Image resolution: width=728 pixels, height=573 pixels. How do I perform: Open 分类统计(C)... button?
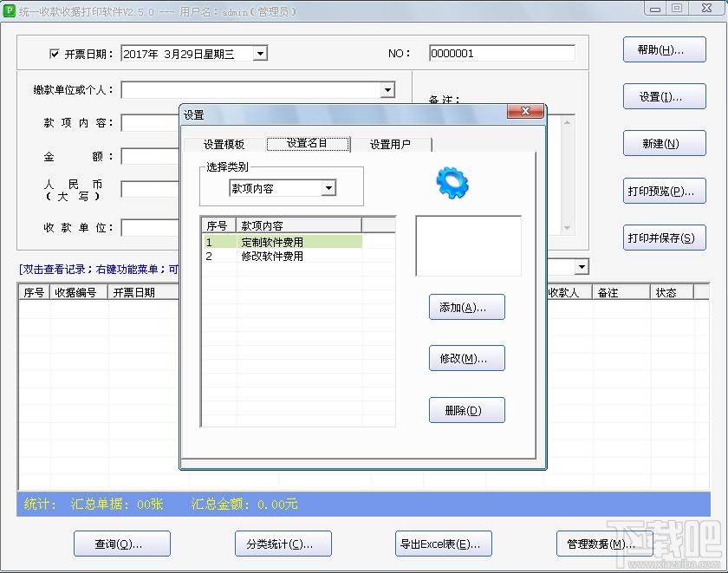click(x=283, y=544)
